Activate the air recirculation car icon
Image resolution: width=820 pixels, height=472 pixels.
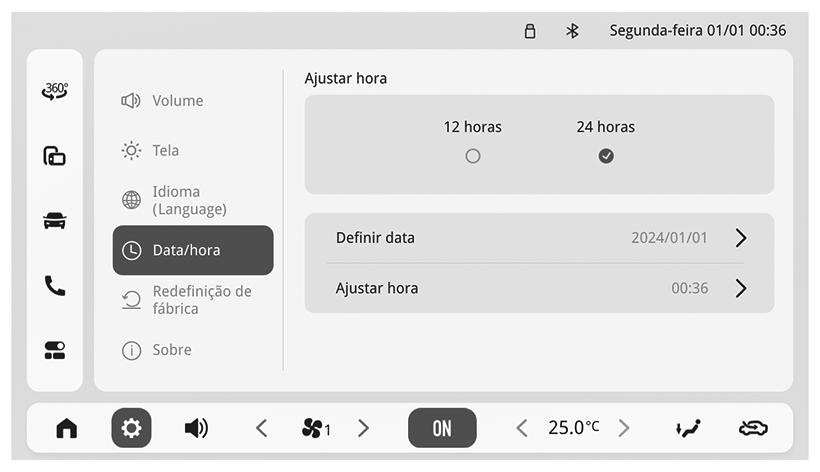(753, 428)
